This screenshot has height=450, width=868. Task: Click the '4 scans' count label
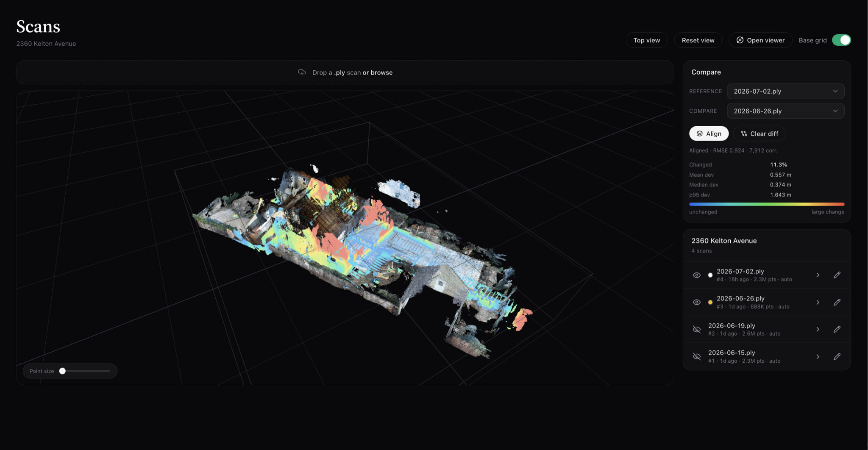pyautogui.click(x=701, y=251)
